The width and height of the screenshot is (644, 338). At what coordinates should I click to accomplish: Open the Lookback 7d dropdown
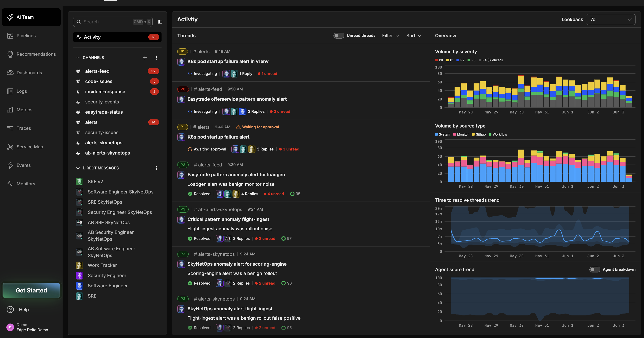tap(611, 19)
